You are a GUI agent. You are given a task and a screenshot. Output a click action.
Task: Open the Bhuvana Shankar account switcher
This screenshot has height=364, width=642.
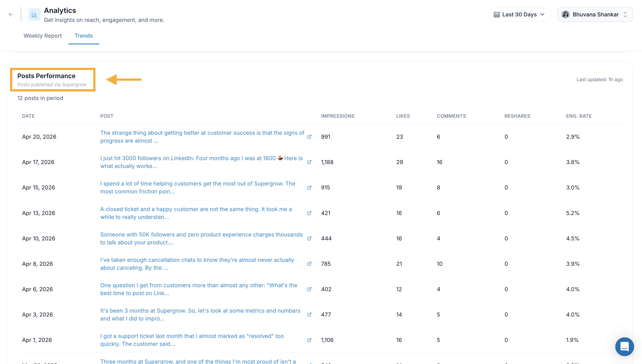(x=595, y=14)
